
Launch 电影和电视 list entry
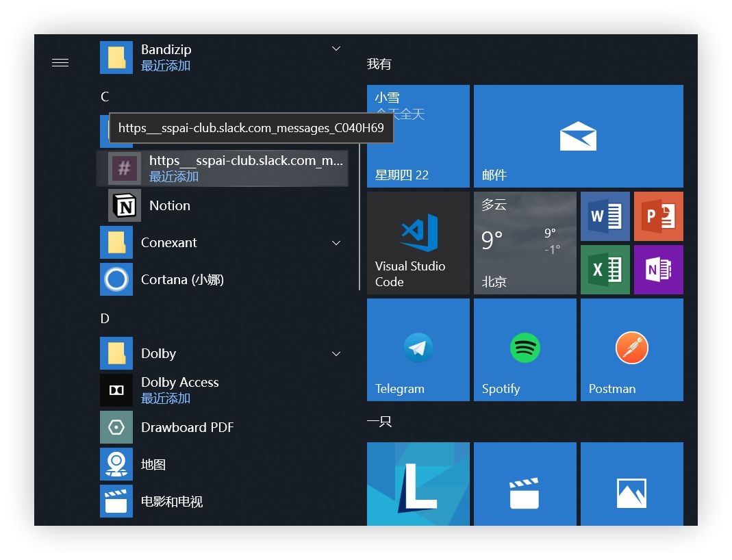(x=172, y=501)
